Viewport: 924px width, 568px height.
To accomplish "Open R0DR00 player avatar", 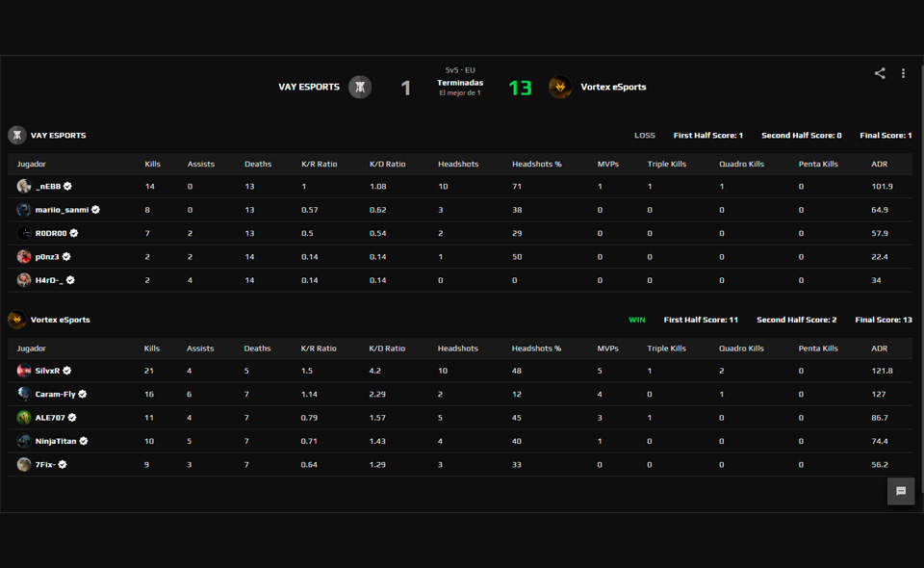I will (23, 233).
